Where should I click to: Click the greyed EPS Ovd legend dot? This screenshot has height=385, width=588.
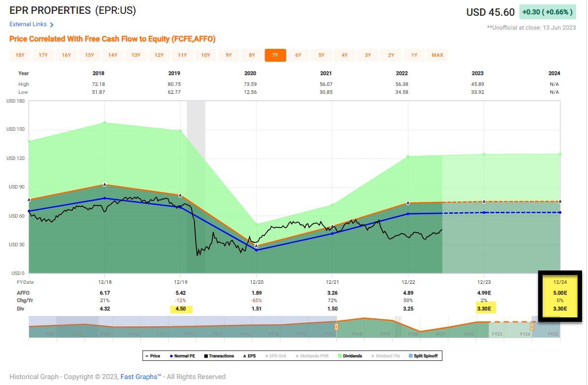[x=266, y=356]
